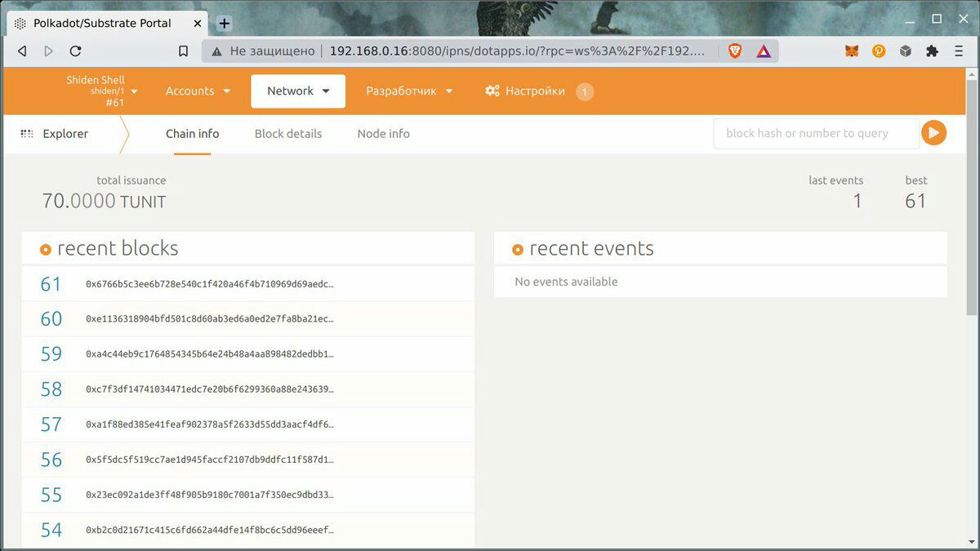Screen dimensions: 980x551
Task: Click the recent blocks orange bullet
Action: click(46, 250)
